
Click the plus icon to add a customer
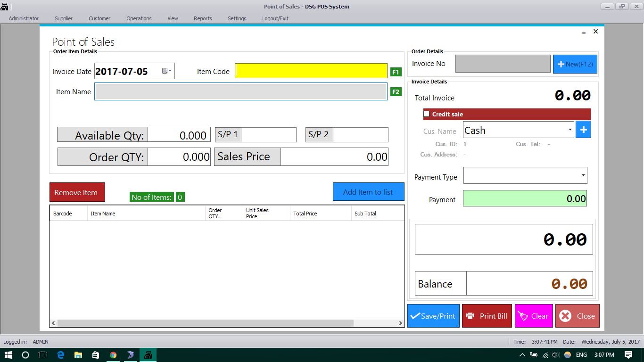coord(583,129)
